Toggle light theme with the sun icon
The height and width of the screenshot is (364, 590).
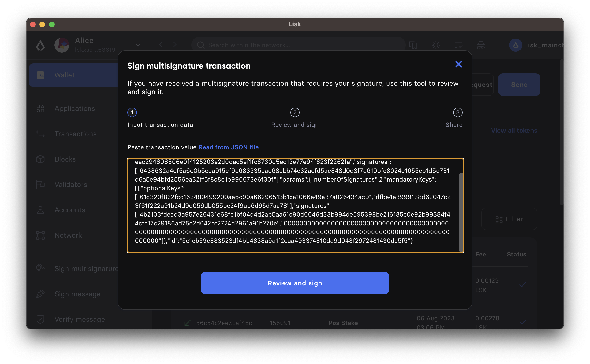click(436, 45)
